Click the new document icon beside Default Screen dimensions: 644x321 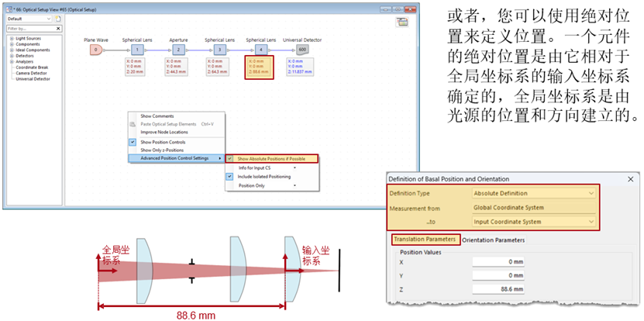pyautogui.click(x=58, y=19)
